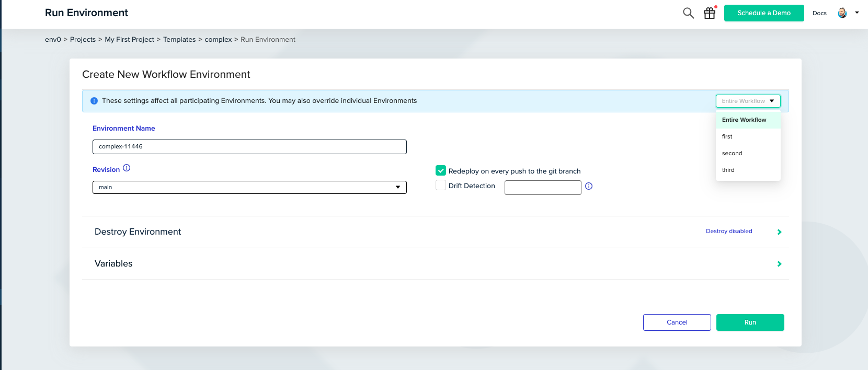Screen dimensions: 868x370
Task: Click the green Run button
Action: tap(750, 322)
